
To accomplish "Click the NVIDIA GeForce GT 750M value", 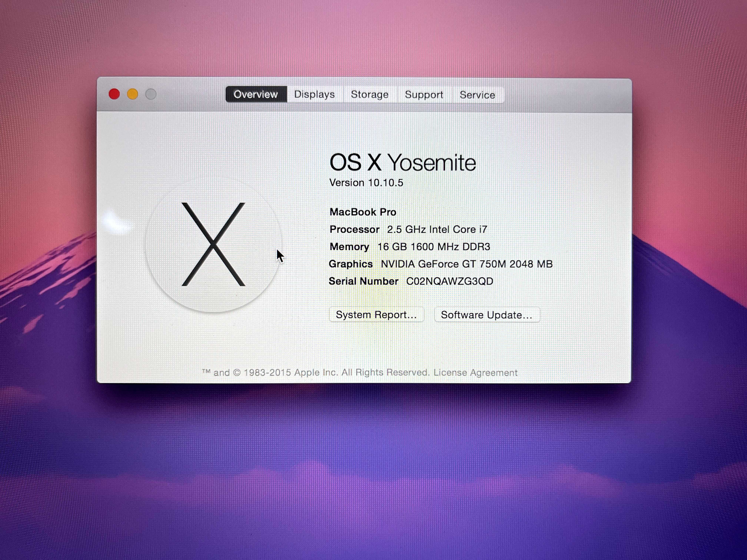I will [x=467, y=264].
